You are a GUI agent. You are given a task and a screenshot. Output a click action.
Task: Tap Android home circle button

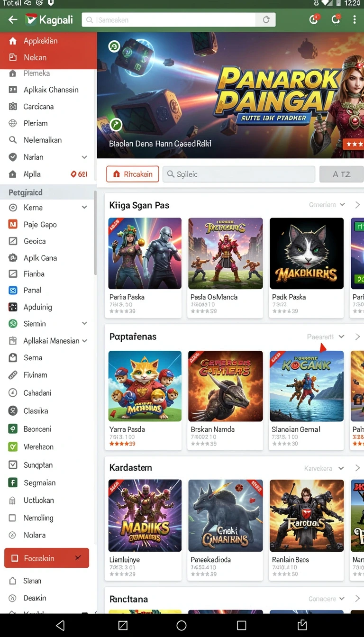click(181, 625)
